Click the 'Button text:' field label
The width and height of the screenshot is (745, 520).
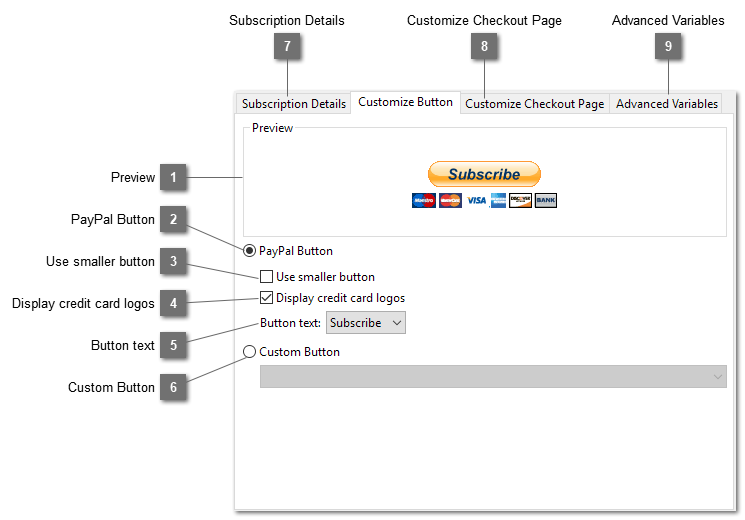[x=290, y=323]
